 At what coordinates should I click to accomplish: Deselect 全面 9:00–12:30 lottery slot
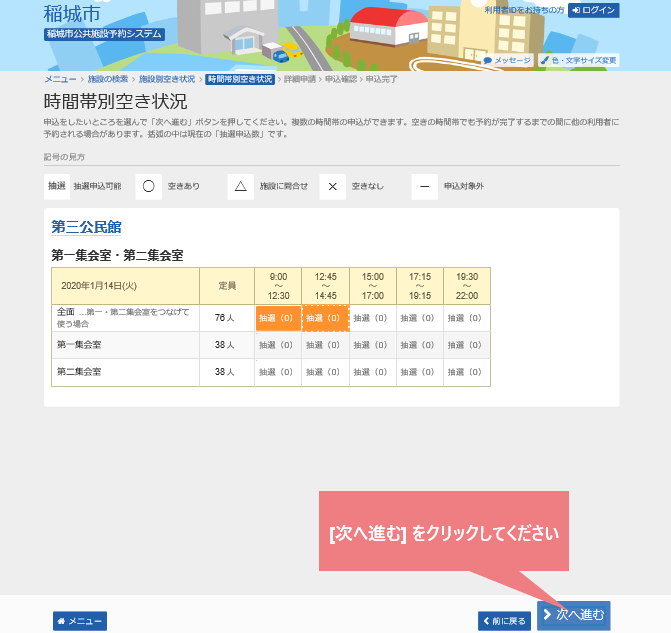tap(278, 318)
